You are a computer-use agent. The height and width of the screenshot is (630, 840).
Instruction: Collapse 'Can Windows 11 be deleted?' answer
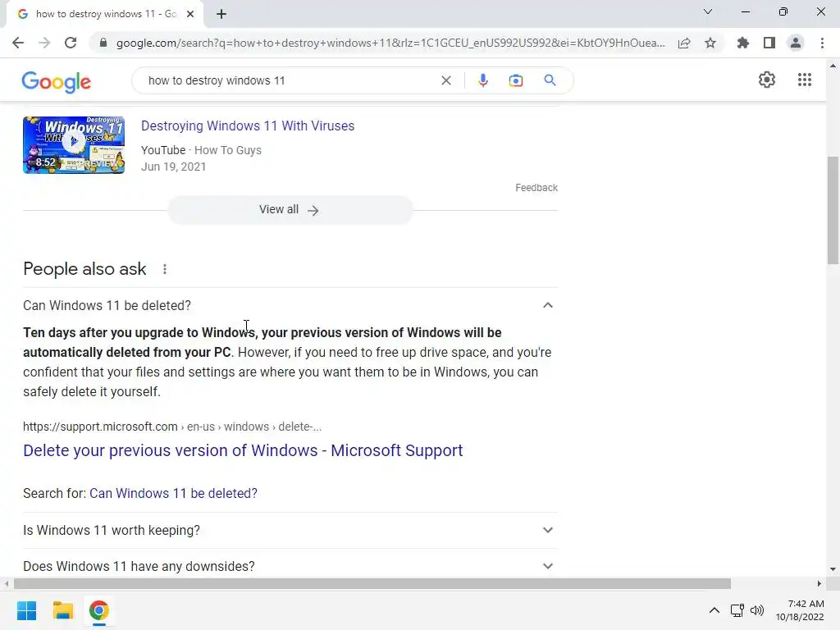(x=547, y=305)
